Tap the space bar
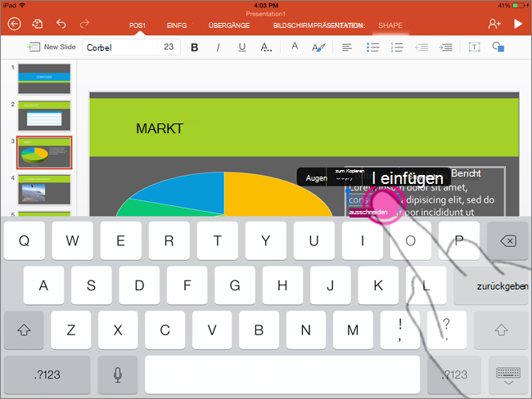Image resolution: width=532 pixels, height=399 pixels. pyautogui.click(x=282, y=375)
